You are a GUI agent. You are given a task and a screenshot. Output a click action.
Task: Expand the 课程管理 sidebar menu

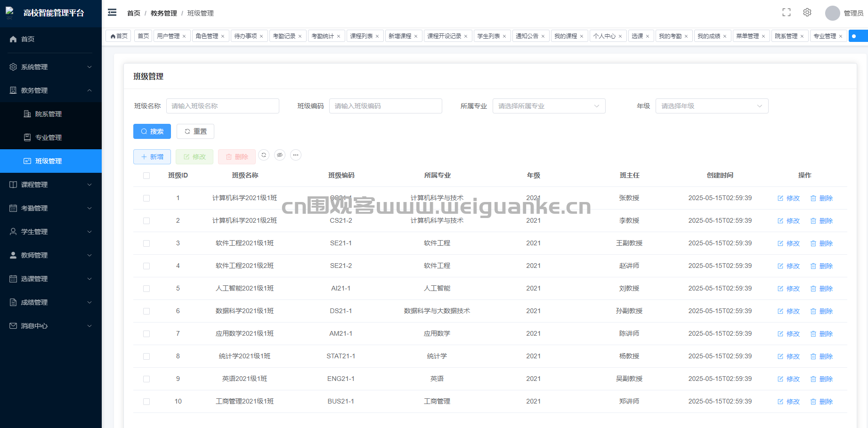(51, 185)
